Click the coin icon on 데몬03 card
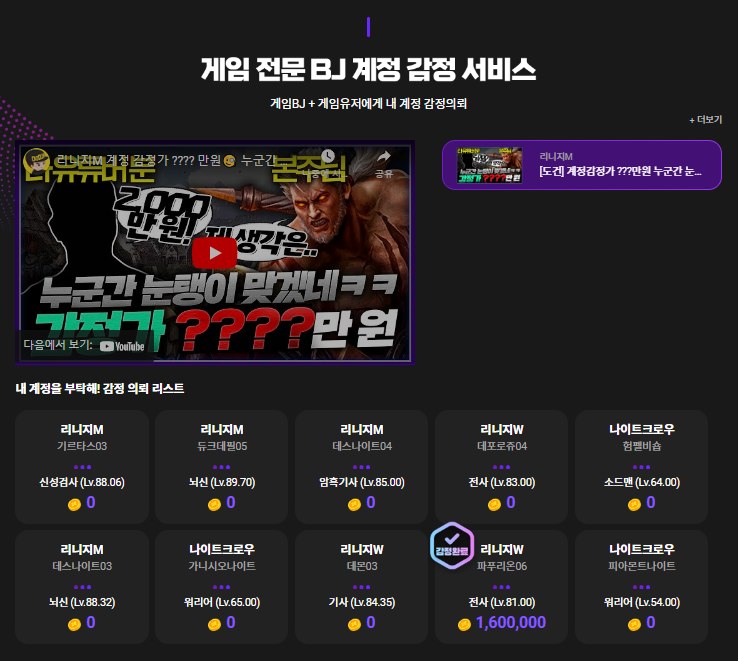 (x=354, y=625)
